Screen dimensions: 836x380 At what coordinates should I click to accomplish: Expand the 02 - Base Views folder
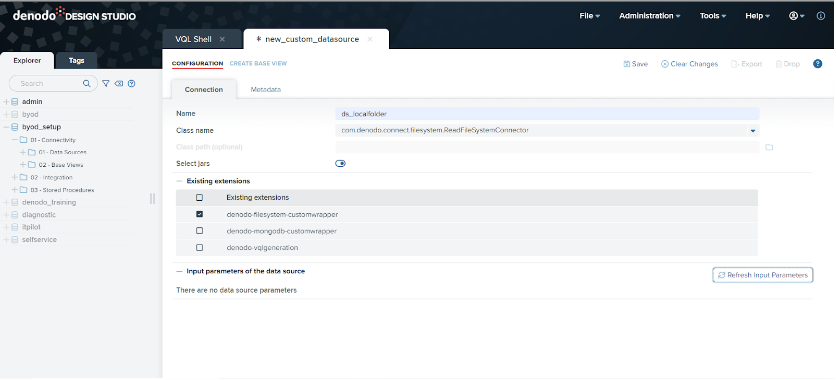tap(23, 165)
